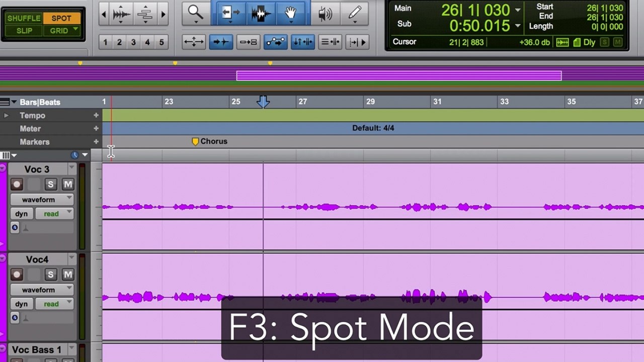Click the timeline data online status icon
Image resolution: width=644 pixels, height=362 pixels.
tap(562, 43)
